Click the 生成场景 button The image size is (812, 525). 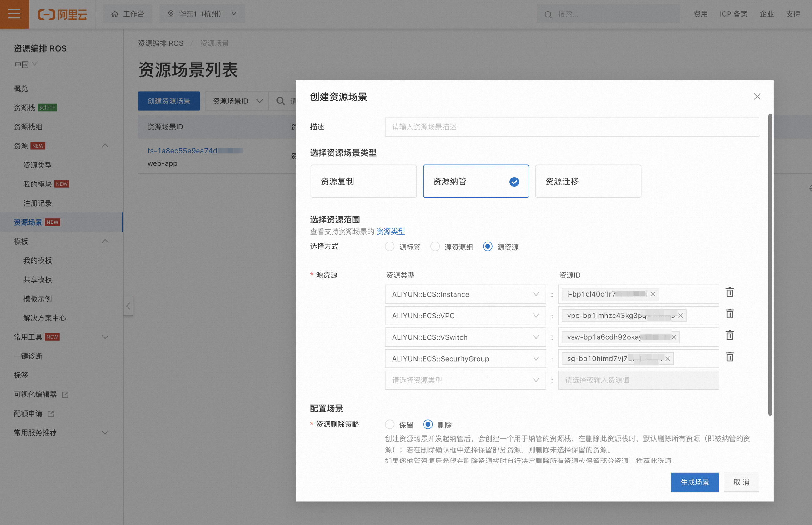[695, 482]
